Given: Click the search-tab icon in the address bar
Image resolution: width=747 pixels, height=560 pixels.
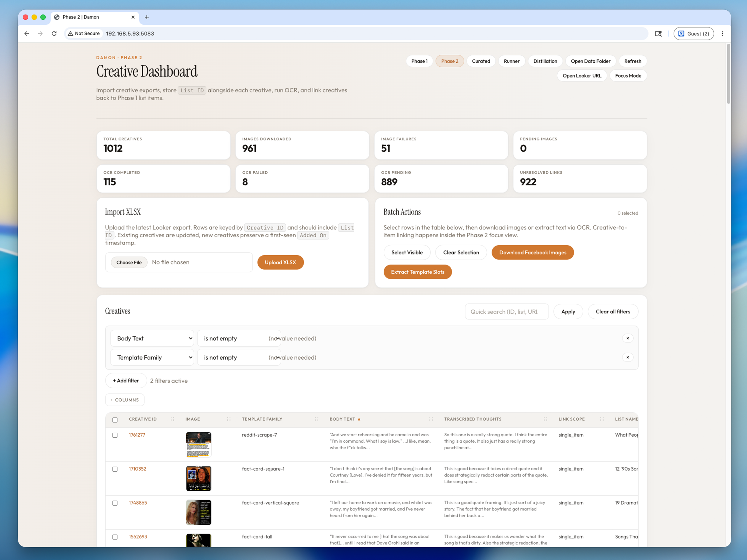Looking at the screenshot, I should [x=658, y=33].
